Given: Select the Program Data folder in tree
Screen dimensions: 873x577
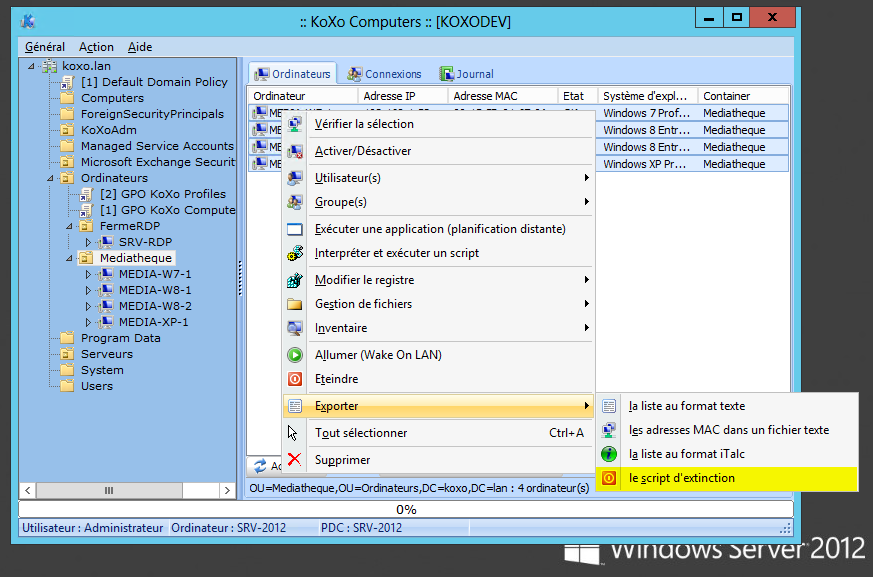Looking at the screenshot, I should pyautogui.click(x=121, y=338).
